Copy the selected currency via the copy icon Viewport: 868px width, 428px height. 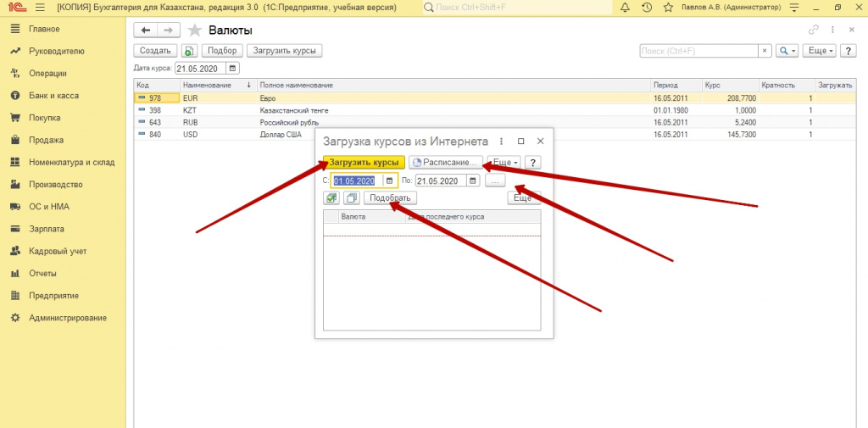click(189, 51)
